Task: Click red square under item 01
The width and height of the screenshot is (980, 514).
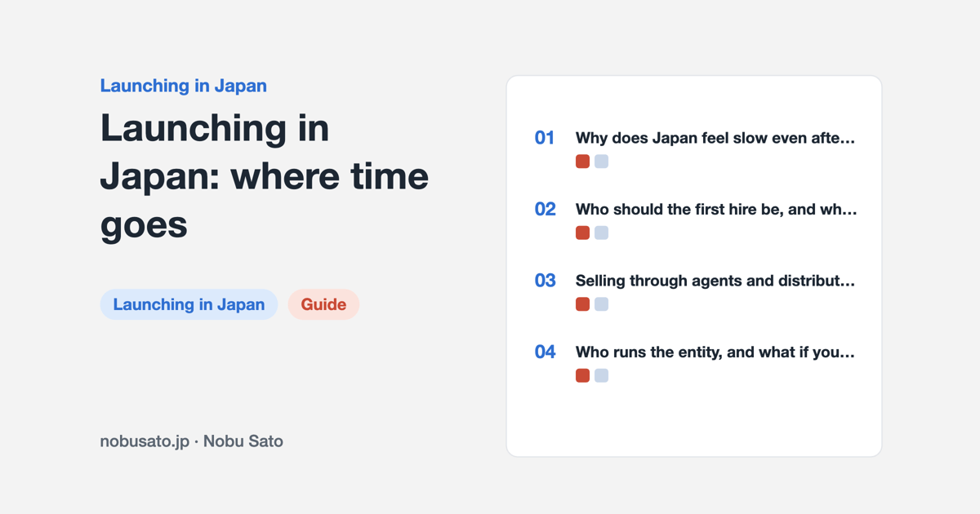Action: (x=582, y=162)
